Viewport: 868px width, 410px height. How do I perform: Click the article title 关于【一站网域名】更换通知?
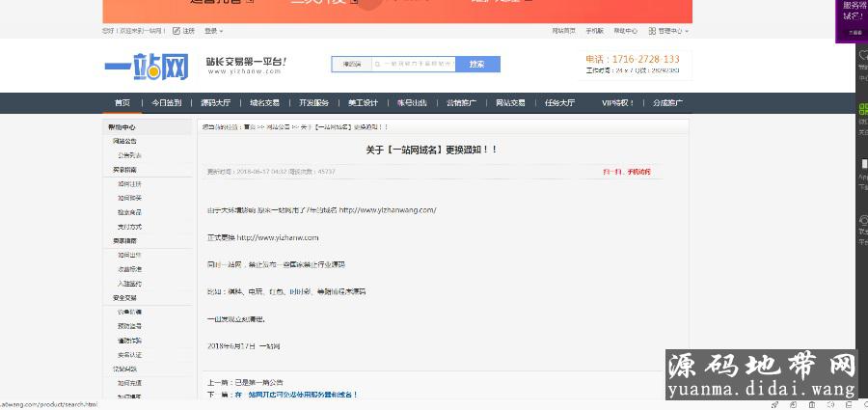pyautogui.click(x=432, y=150)
